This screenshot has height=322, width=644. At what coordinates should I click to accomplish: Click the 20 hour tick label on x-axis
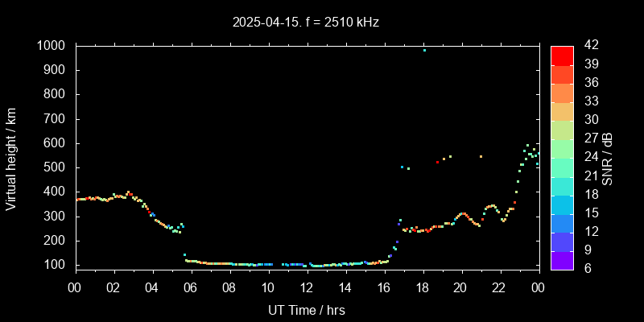point(460,287)
